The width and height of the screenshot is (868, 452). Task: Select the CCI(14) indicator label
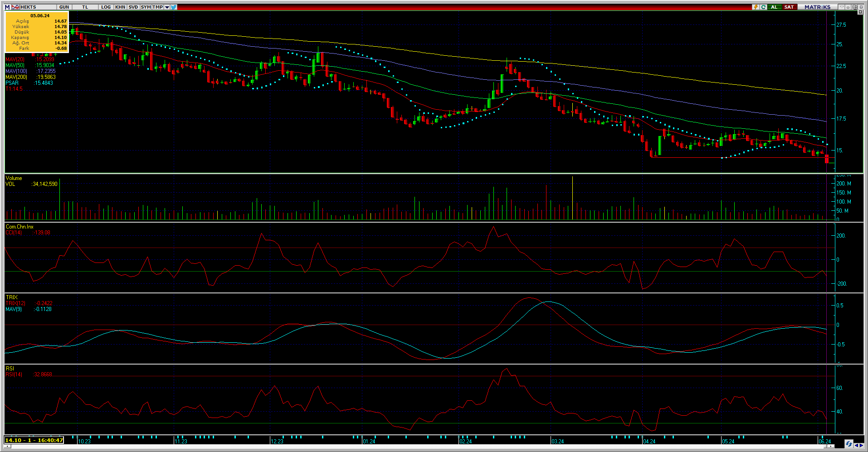point(14,233)
